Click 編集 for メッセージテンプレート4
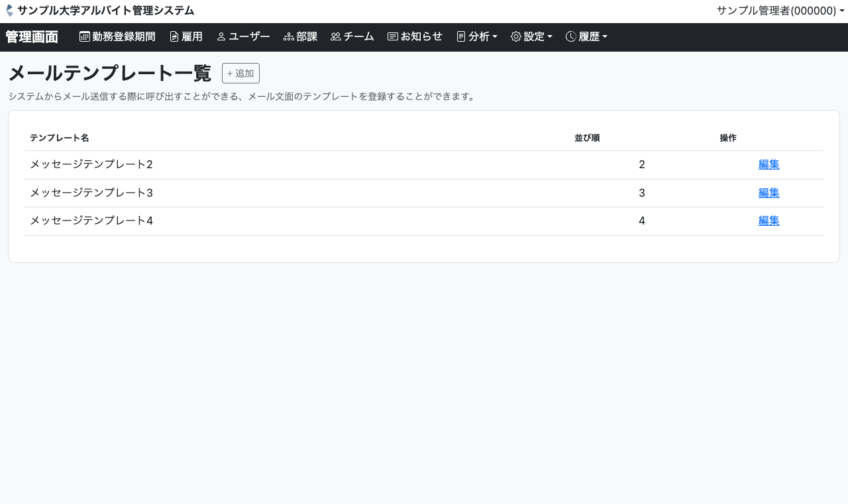 (768, 221)
